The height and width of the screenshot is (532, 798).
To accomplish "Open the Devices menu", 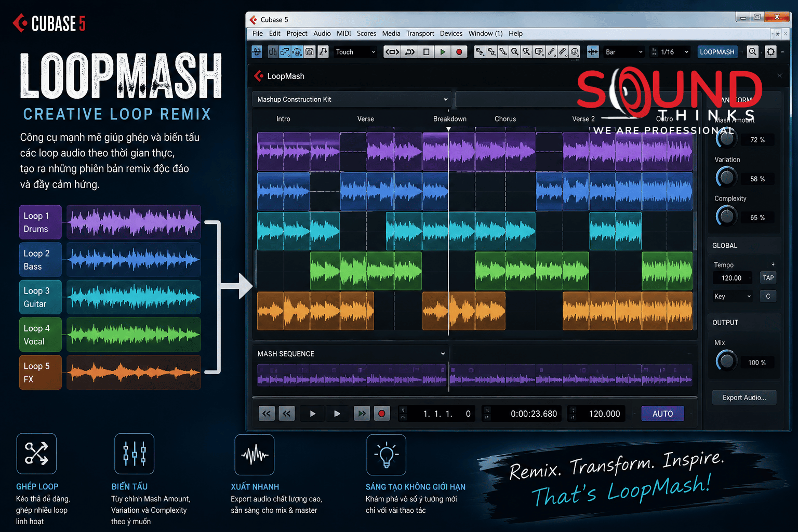I will pos(451,33).
